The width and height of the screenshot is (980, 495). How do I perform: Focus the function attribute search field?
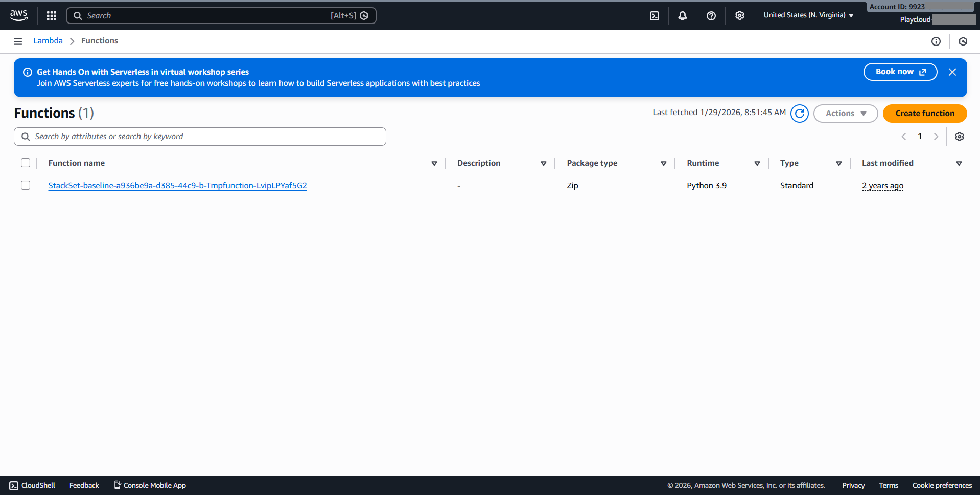coord(204,137)
